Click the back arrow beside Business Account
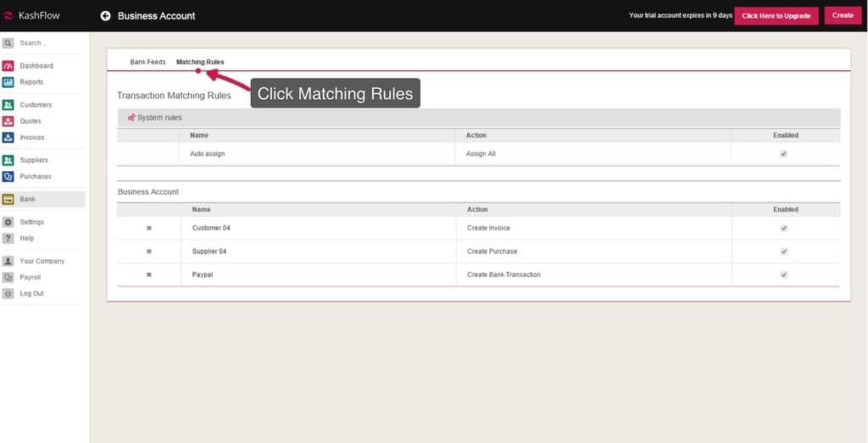The width and height of the screenshot is (868, 443). [x=105, y=16]
